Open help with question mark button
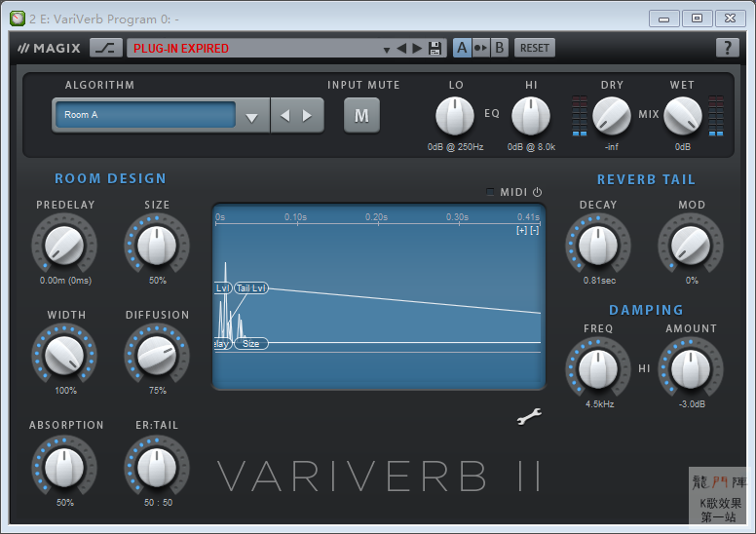Image resolution: width=756 pixels, height=534 pixels. click(727, 48)
